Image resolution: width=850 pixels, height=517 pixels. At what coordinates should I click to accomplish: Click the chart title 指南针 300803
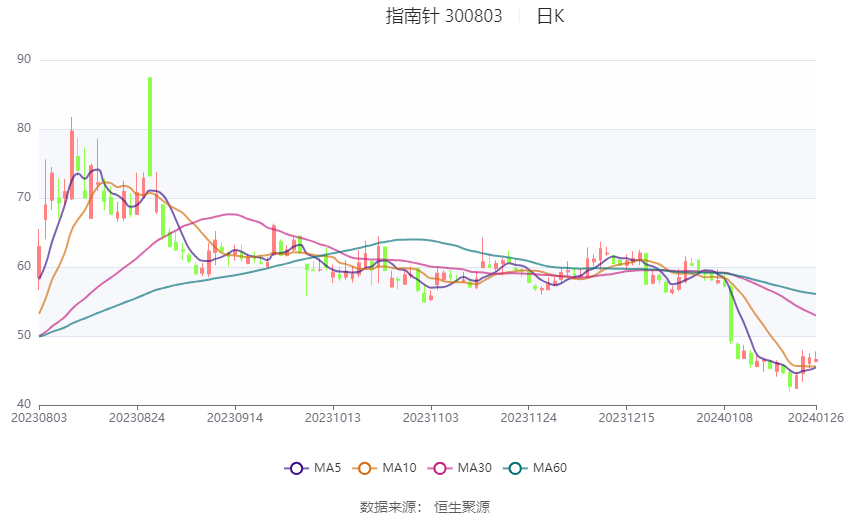(444, 16)
